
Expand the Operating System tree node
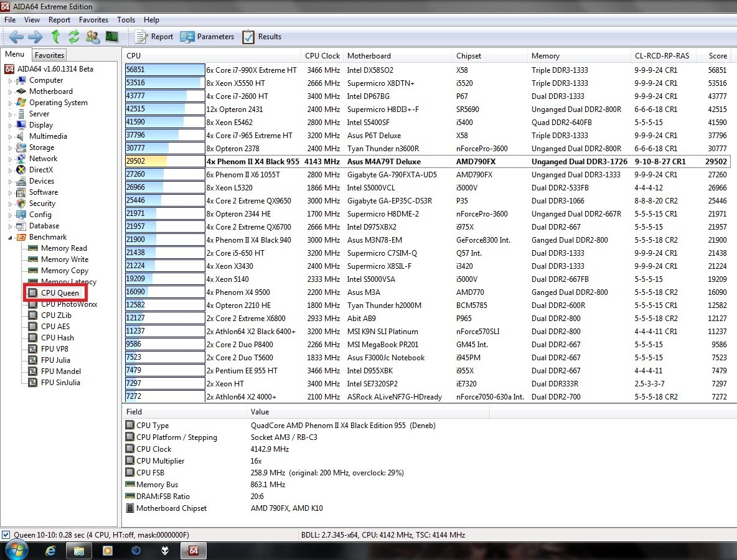tap(11, 103)
